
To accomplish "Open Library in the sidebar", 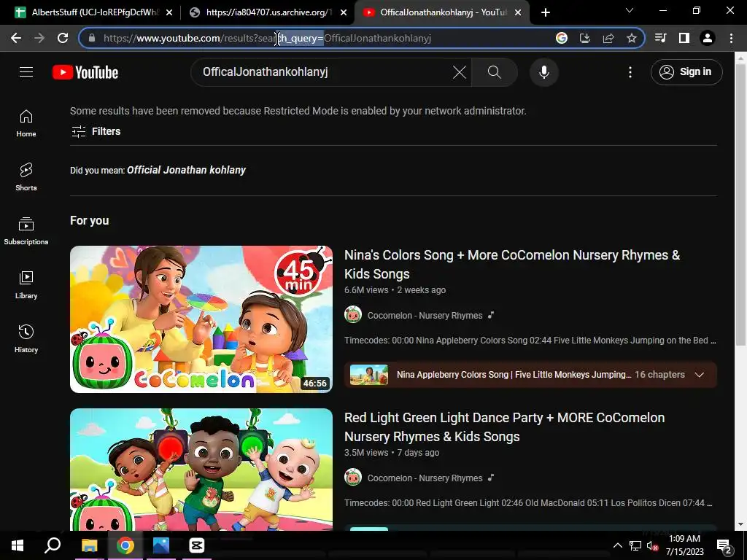I will click(26, 285).
